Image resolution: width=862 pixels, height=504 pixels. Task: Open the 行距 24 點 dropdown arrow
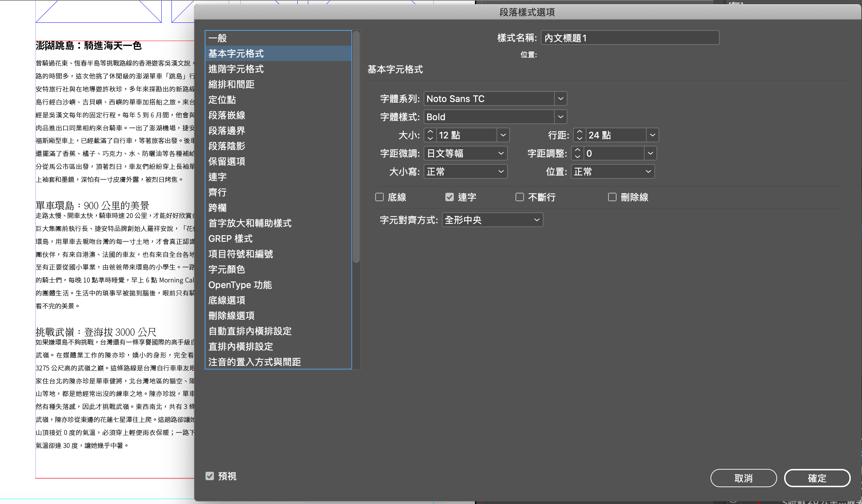(x=652, y=135)
